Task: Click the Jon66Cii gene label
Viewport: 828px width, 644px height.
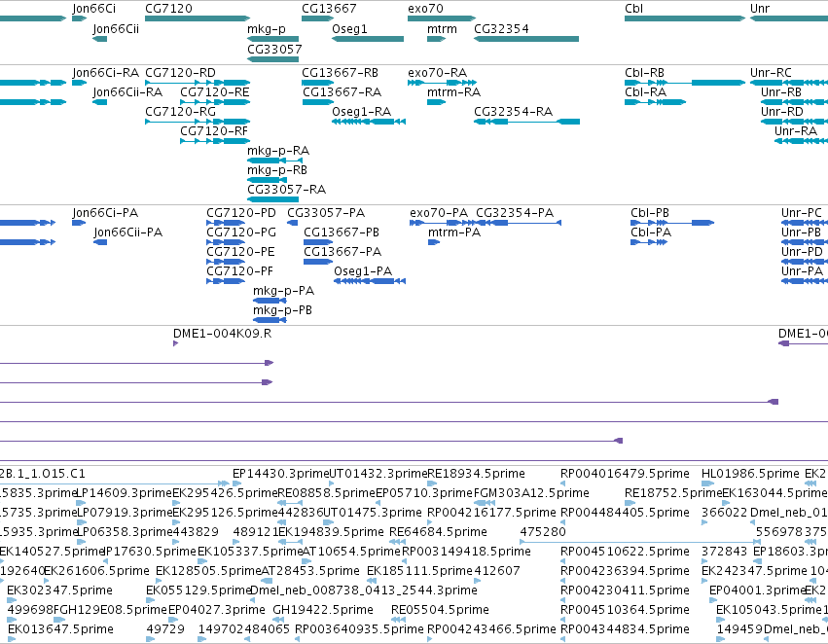Action: pyautogui.click(x=116, y=28)
